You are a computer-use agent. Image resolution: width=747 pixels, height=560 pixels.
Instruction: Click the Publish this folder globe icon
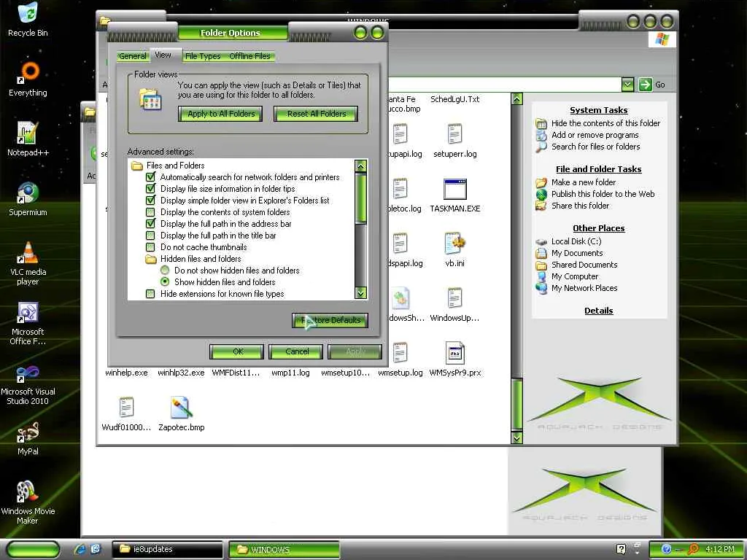541,194
